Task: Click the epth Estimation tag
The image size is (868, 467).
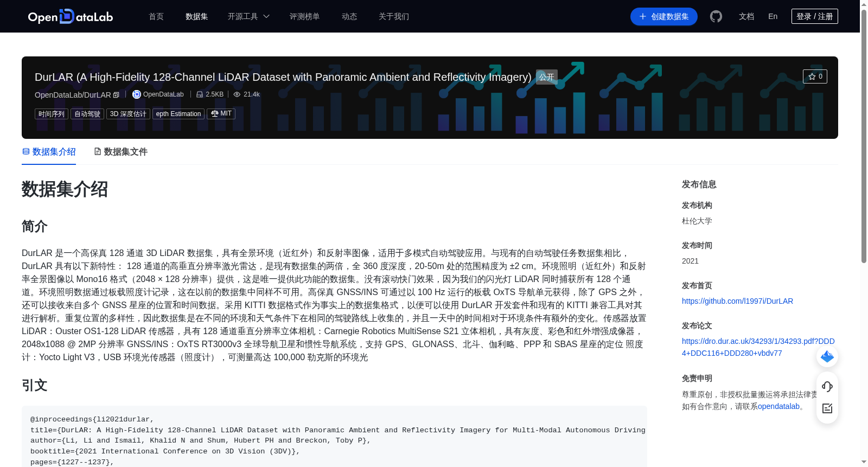Action: (178, 114)
